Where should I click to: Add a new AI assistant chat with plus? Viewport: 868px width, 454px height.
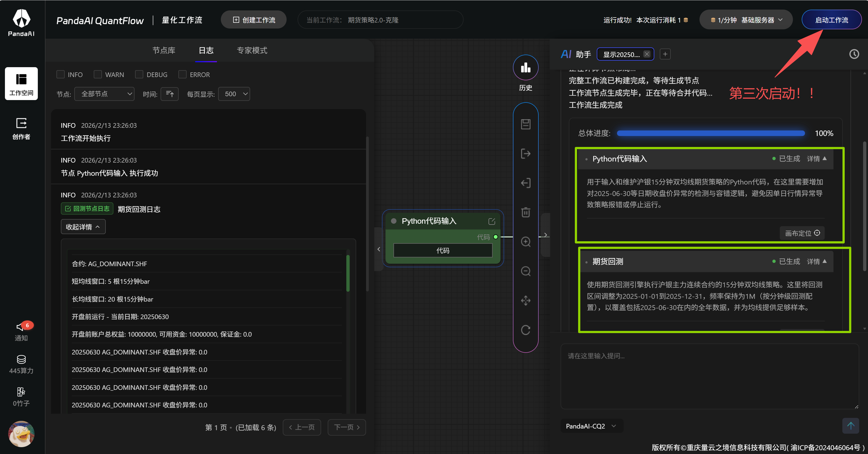pos(665,54)
